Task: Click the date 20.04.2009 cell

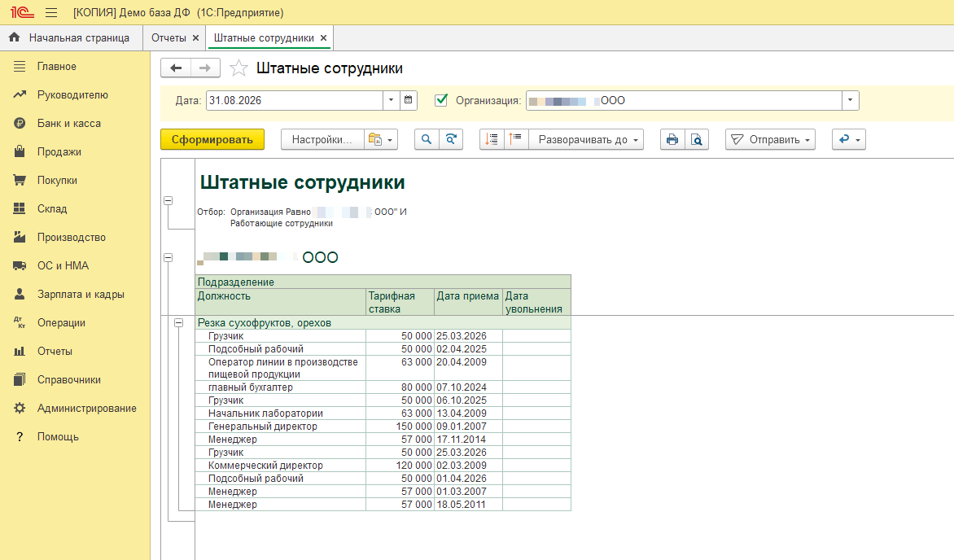Action: coord(468,368)
